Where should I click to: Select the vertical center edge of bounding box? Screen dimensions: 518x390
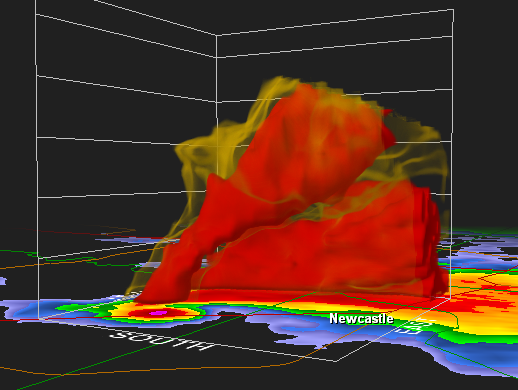pos(217,133)
